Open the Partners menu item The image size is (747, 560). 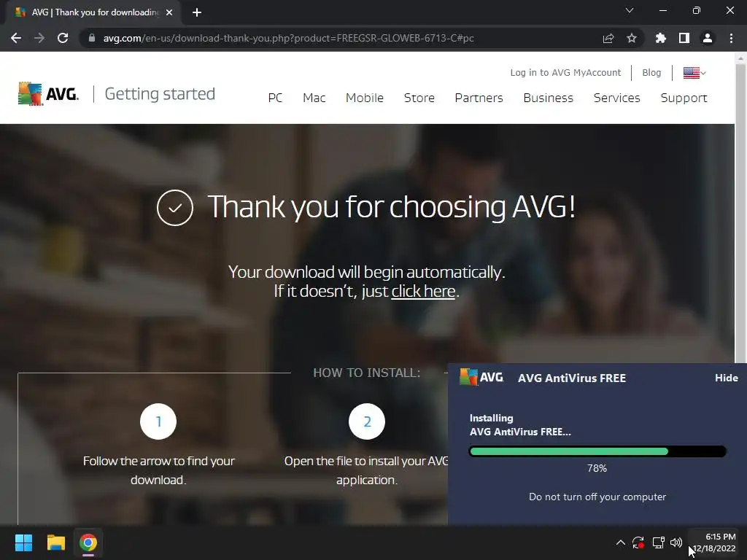coord(479,98)
